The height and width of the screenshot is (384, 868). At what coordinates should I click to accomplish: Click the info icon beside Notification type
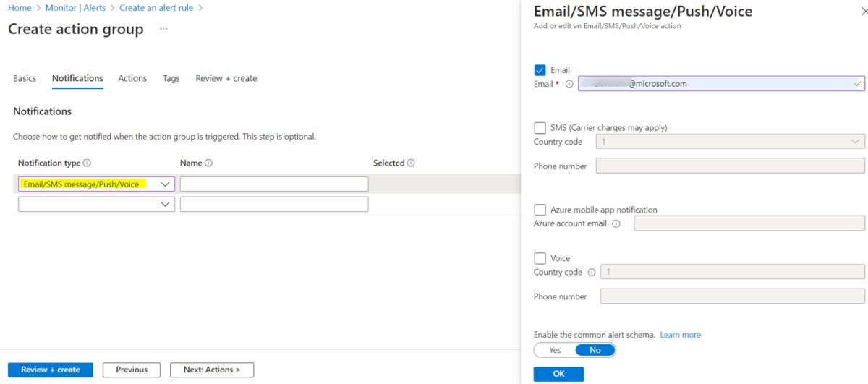88,163
